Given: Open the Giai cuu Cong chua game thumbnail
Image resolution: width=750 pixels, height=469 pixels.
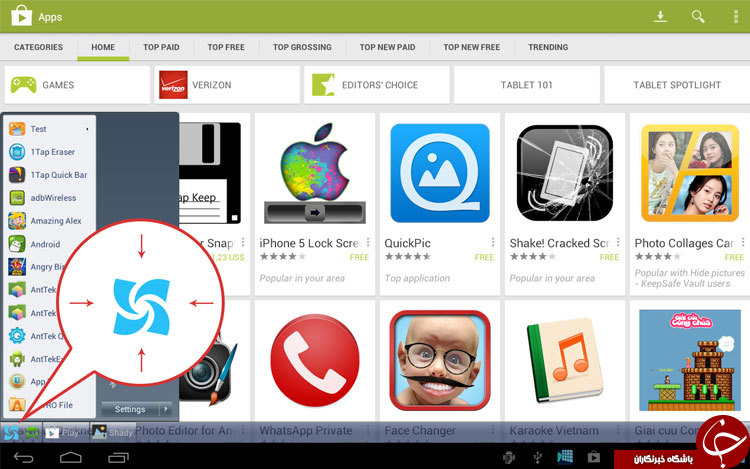Looking at the screenshot, I should point(690,360).
